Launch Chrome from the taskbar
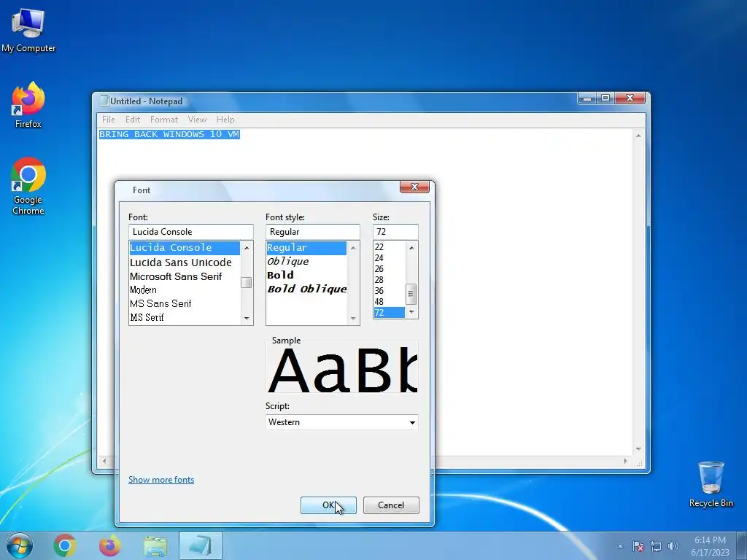 tap(65, 545)
